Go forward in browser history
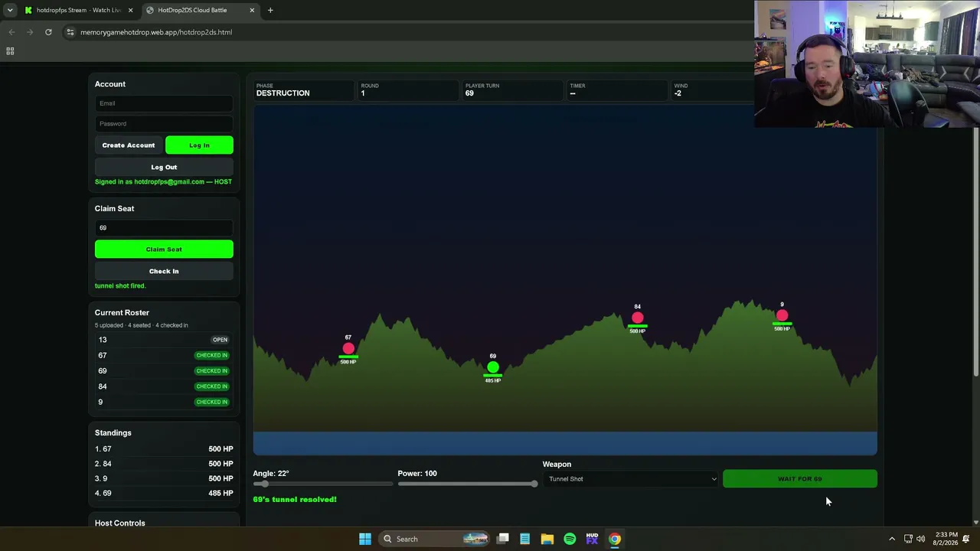This screenshot has width=980, height=551. click(30, 32)
